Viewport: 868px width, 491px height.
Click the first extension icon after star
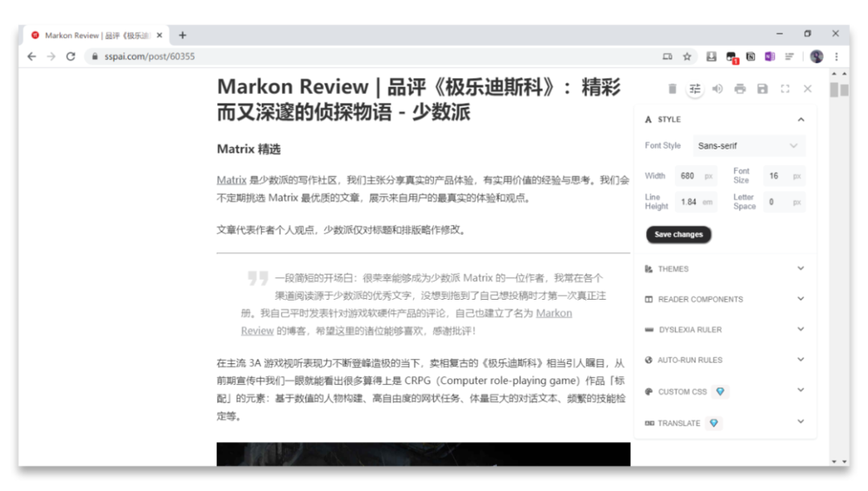pos(711,56)
